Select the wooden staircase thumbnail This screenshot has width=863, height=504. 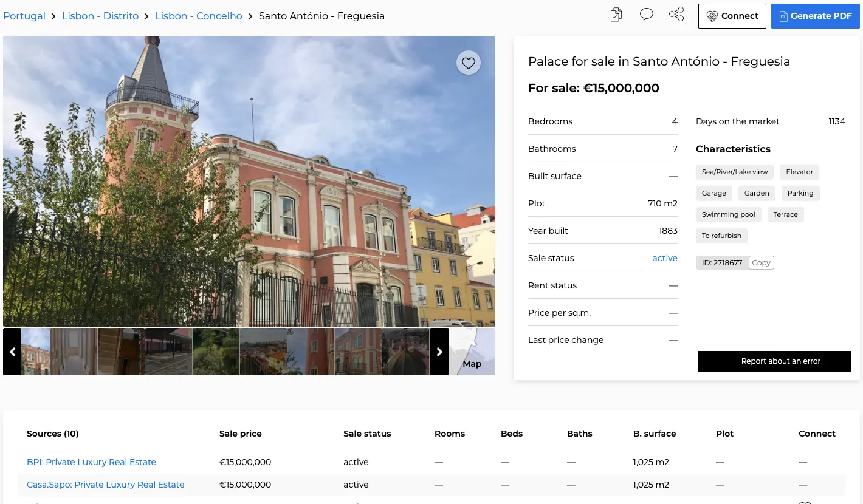point(121,352)
